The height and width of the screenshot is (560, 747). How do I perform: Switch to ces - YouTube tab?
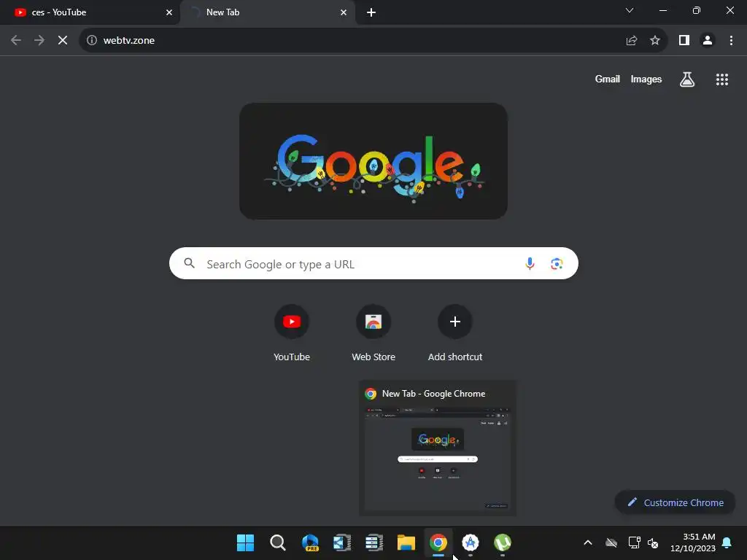point(90,12)
